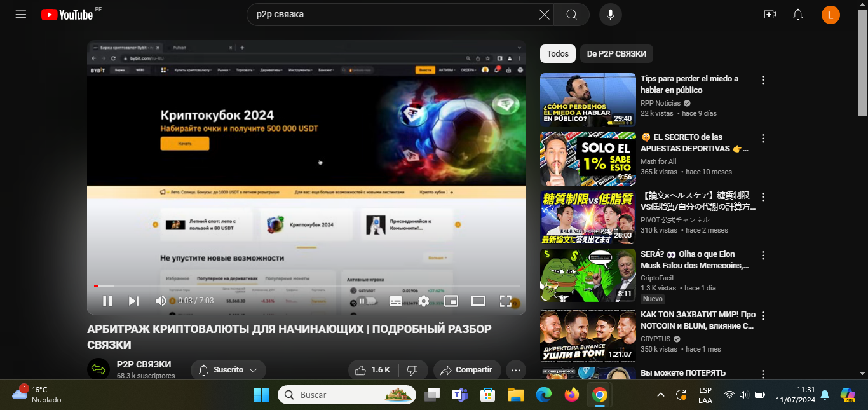Open options for the CRYPTUS video
Image resolution: width=868 pixels, height=410 pixels.
coord(763,316)
